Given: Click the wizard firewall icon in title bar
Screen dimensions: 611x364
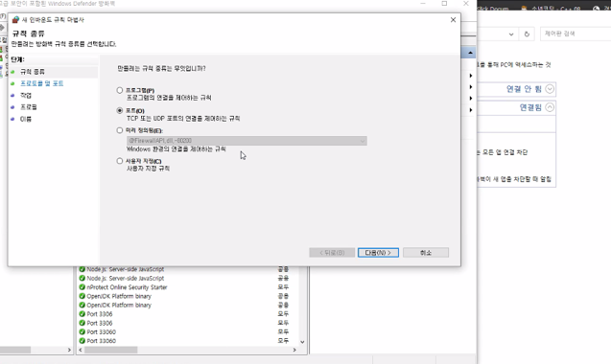Looking at the screenshot, I should click(x=15, y=20).
